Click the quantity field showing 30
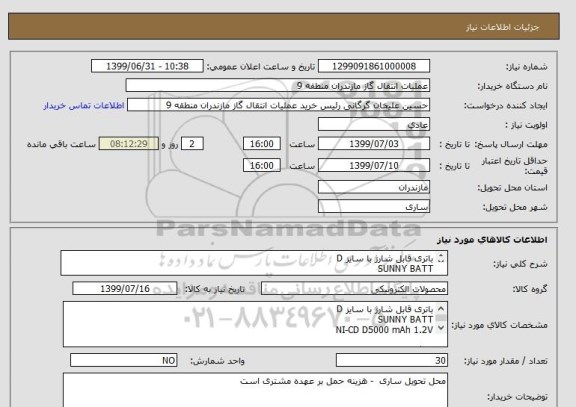This screenshot has width=576, height=407. pyautogui.click(x=392, y=360)
